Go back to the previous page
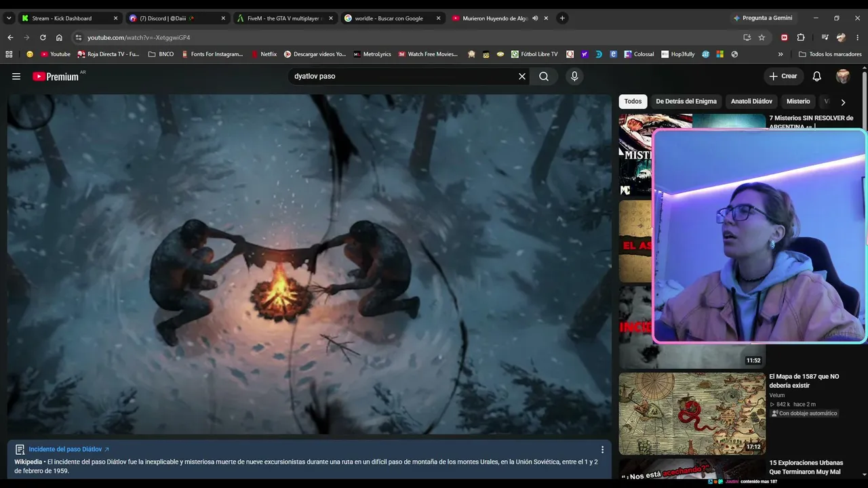Screen dimensions: 868x488 click(x=10, y=38)
